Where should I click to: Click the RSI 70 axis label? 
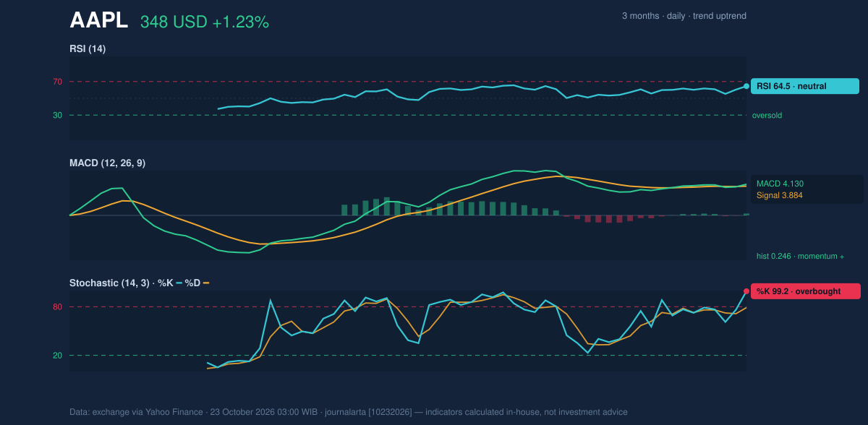coord(57,82)
